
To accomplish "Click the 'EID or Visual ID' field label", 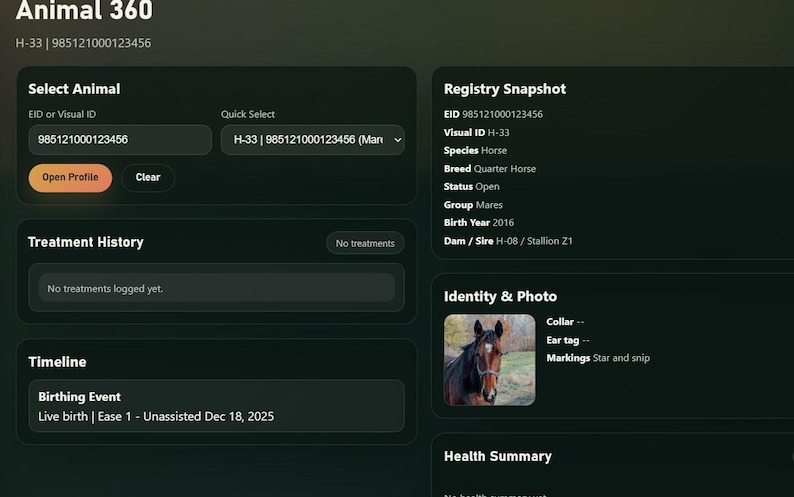I will click(62, 114).
